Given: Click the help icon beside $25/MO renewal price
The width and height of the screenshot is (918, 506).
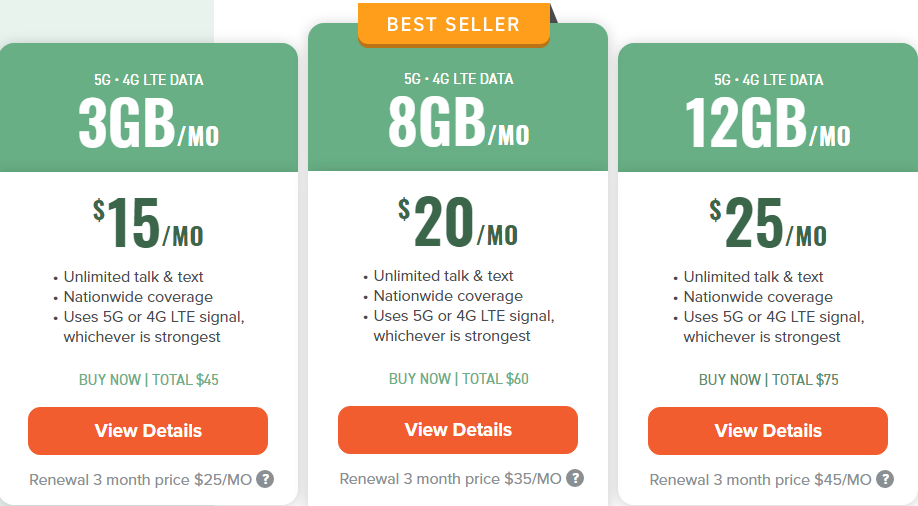Looking at the screenshot, I should [x=265, y=479].
